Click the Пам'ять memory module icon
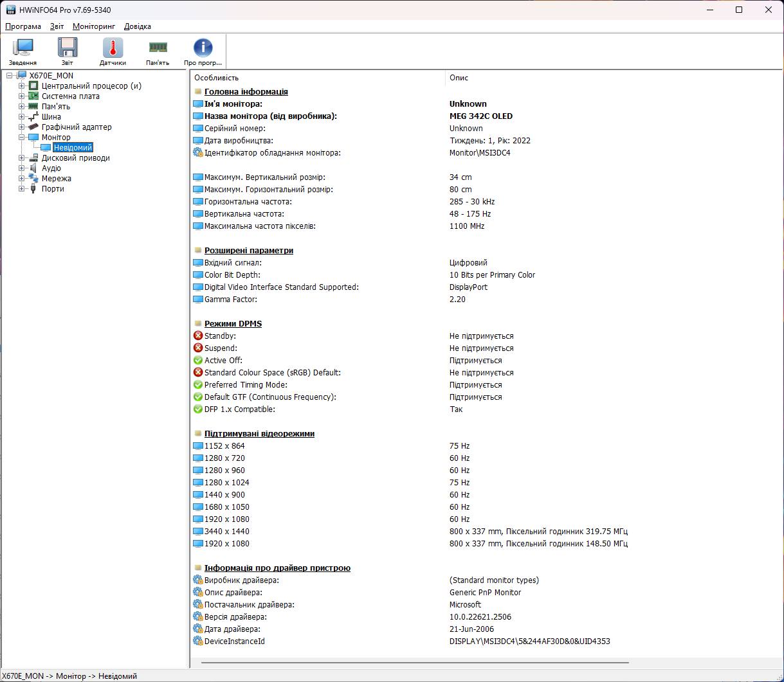Screen dimensions: 784x682 pyautogui.click(x=157, y=48)
